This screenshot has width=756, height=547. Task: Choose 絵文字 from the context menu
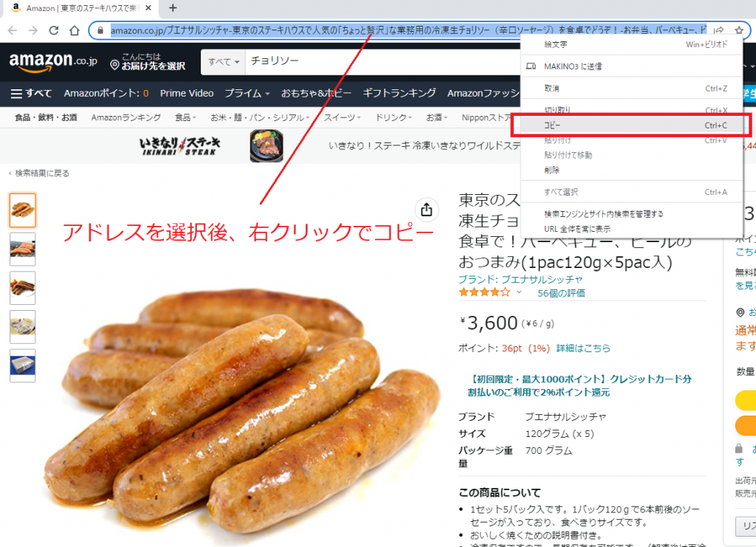point(632,44)
